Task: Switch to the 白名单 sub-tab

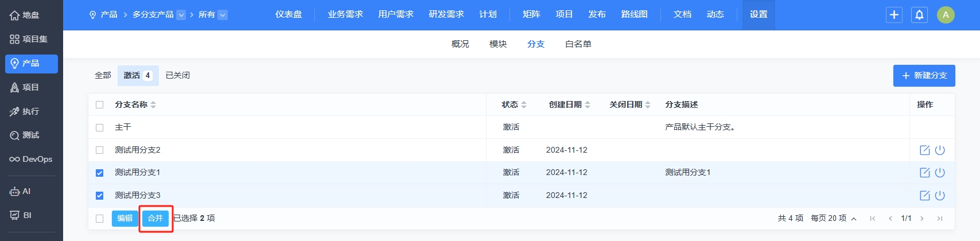Action: [578, 44]
